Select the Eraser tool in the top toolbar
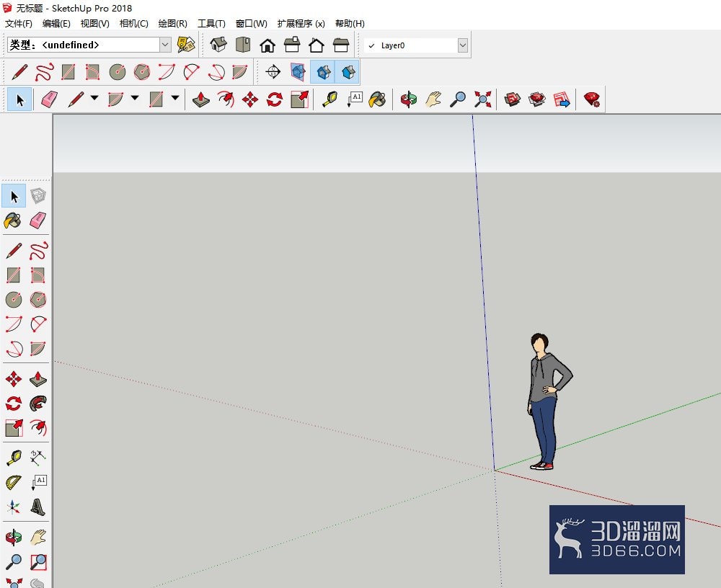 tap(49, 99)
